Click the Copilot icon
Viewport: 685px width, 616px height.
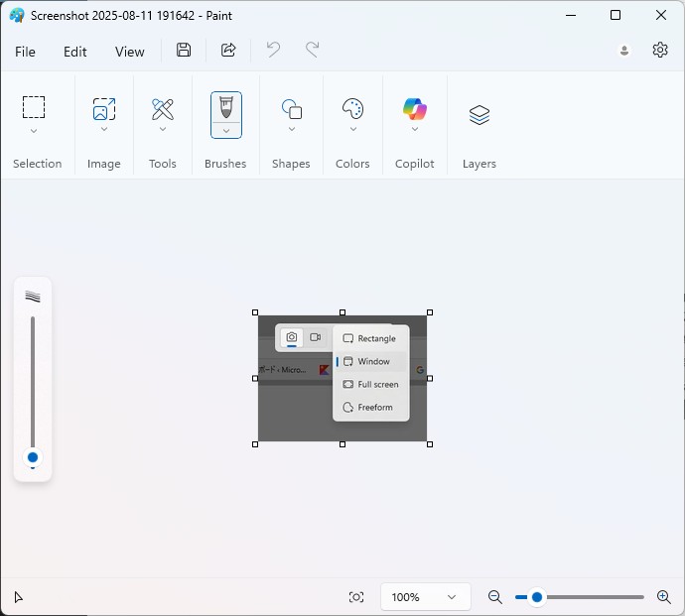tap(415, 109)
